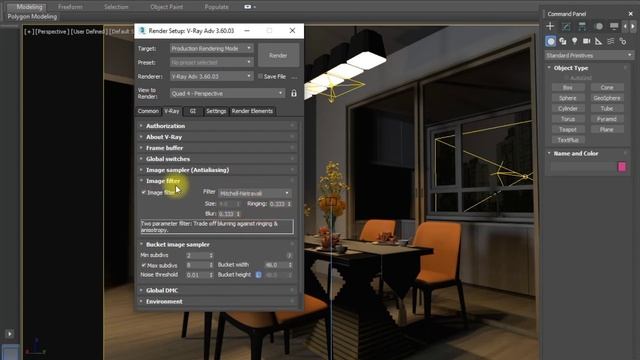Open the Filter type dropdown
Viewport: 640px width, 360px height.
[255, 193]
